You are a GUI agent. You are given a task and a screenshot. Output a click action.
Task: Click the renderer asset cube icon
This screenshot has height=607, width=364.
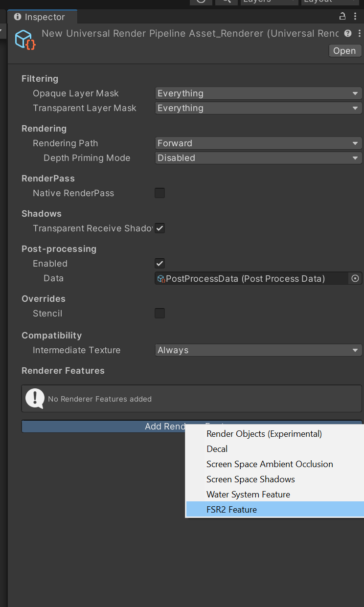(24, 39)
